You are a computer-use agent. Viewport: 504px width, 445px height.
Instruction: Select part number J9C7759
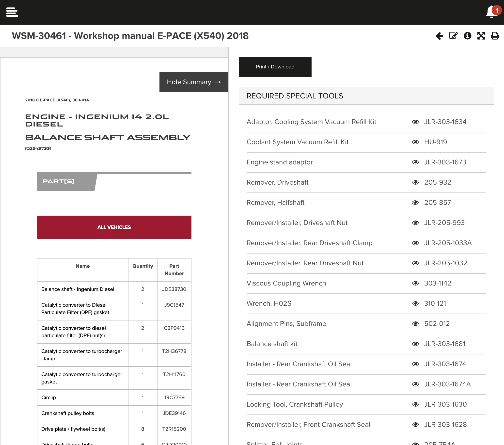tap(174, 398)
